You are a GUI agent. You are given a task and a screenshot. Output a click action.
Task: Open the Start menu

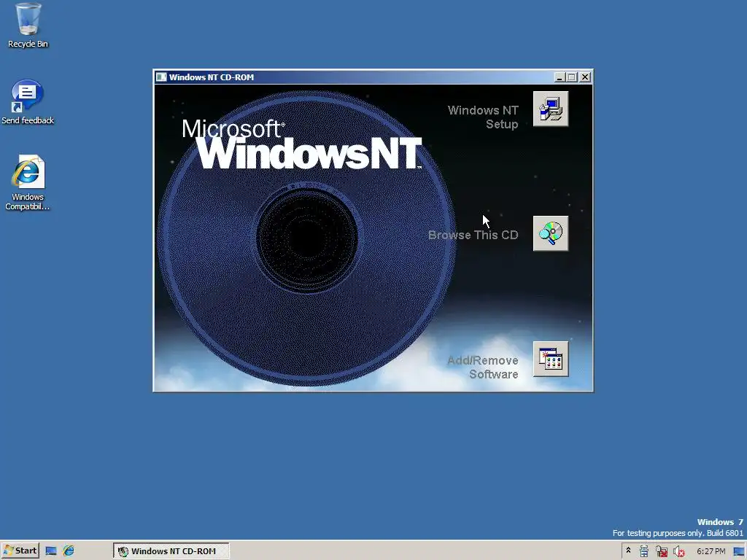coord(20,551)
